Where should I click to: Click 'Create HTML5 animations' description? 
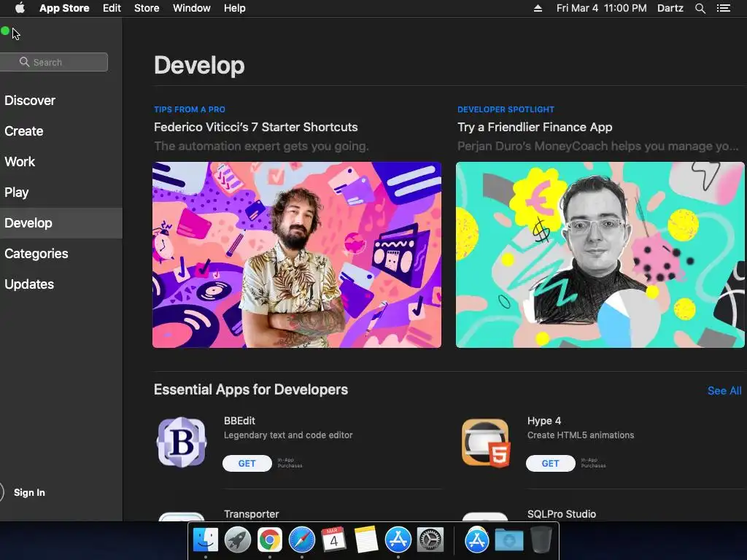pos(581,435)
